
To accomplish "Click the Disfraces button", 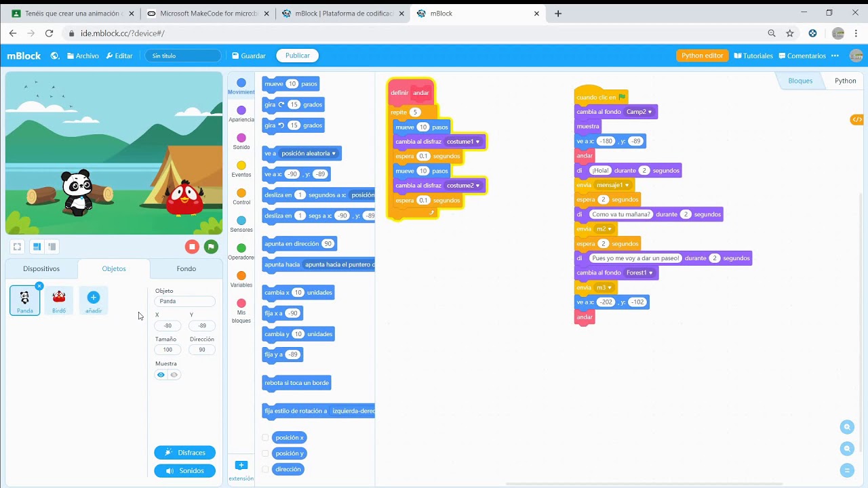I will (x=184, y=453).
